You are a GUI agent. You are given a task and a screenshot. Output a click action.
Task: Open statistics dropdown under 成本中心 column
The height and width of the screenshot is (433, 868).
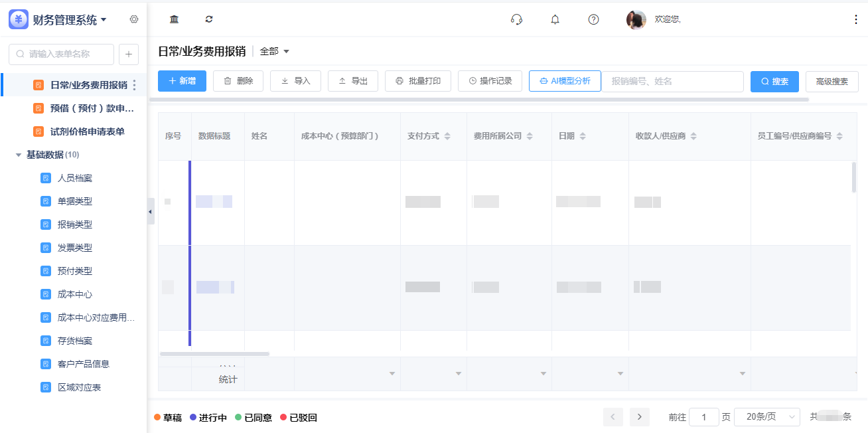point(392,374)
